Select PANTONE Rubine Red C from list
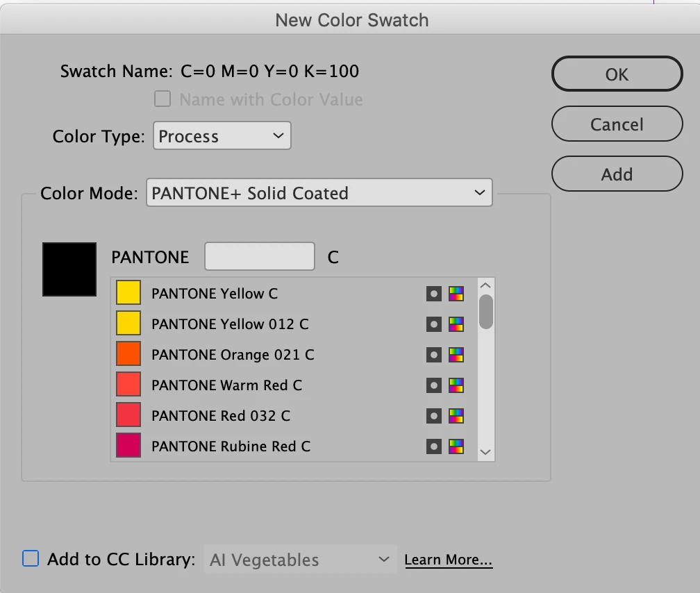 [231, 446]
